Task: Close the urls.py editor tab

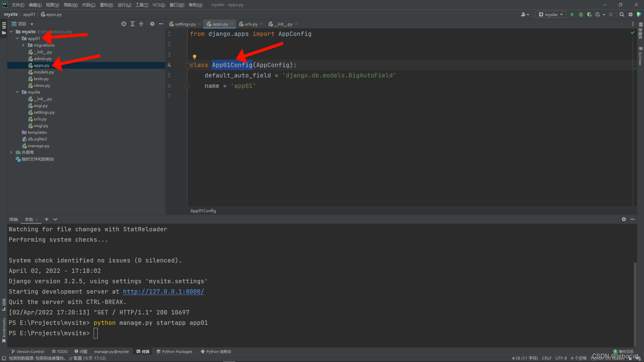Action: [x=261, y=24]
